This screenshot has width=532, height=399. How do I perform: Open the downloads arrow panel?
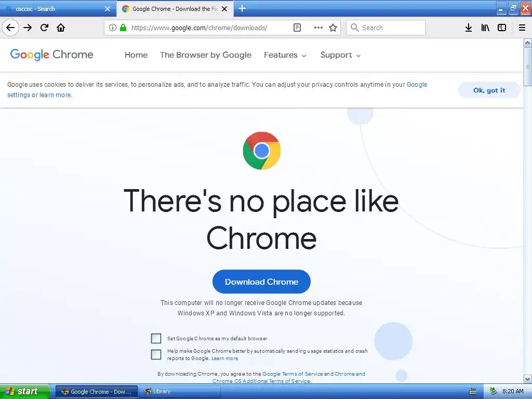click(x=469, y=28)
